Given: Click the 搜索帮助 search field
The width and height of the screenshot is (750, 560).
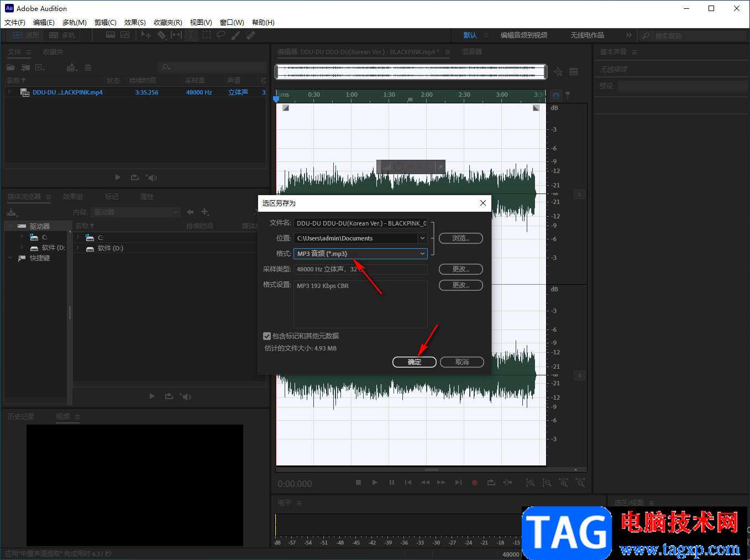Looking at the screenshot, I should tap(694, 35).
